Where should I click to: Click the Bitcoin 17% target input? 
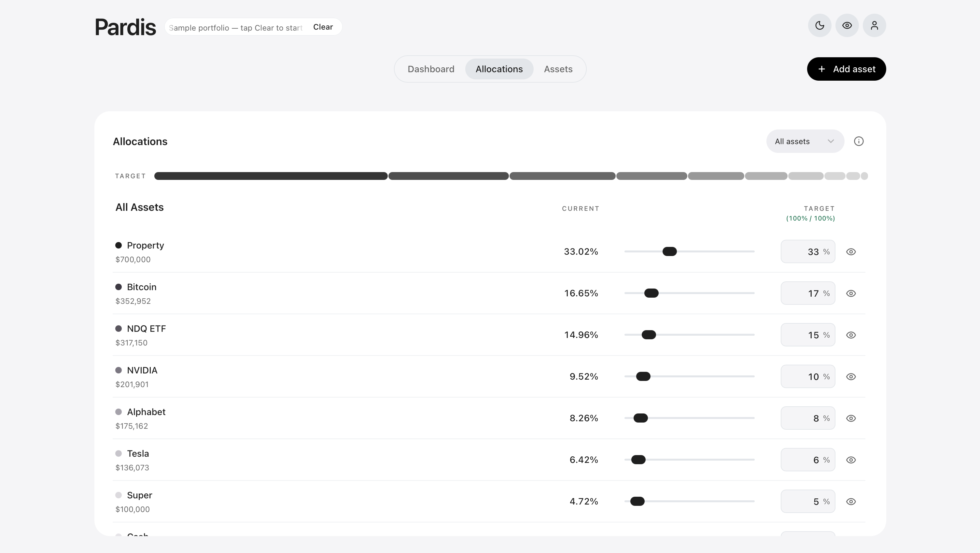808,293
